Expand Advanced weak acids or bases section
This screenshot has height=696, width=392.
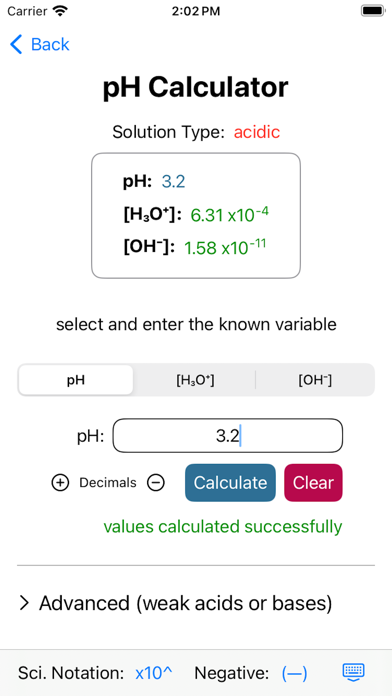coord(176,603)
